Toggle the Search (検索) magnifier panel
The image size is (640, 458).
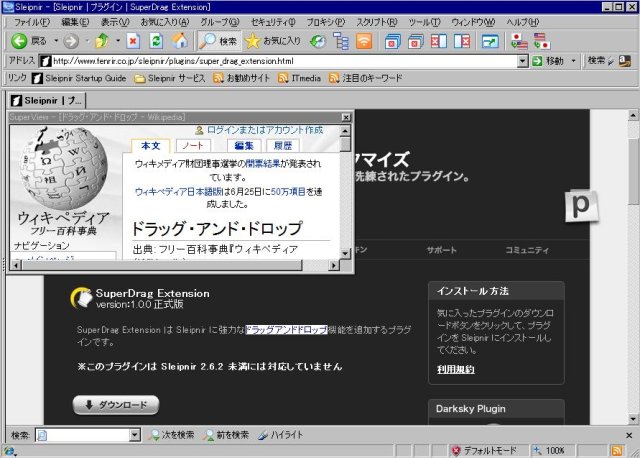pos(219,41)
